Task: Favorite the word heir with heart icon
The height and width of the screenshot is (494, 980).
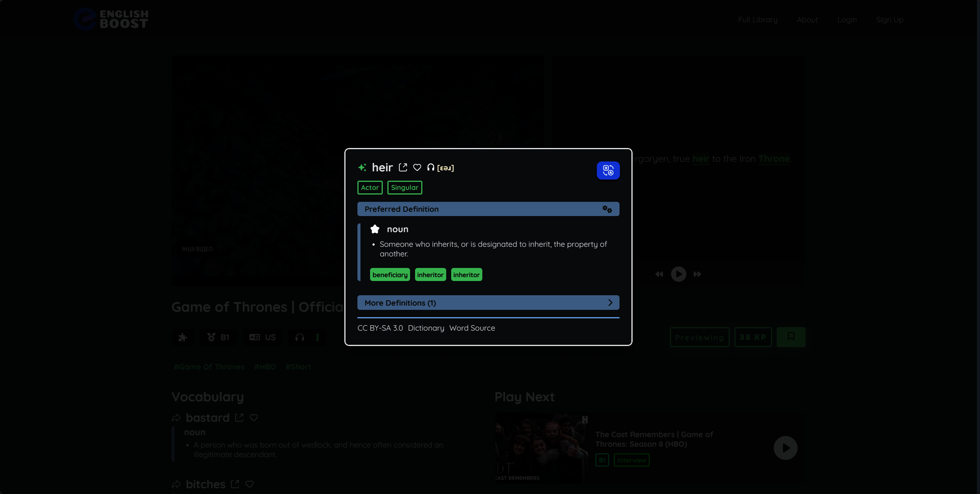Action: [417, 168]
